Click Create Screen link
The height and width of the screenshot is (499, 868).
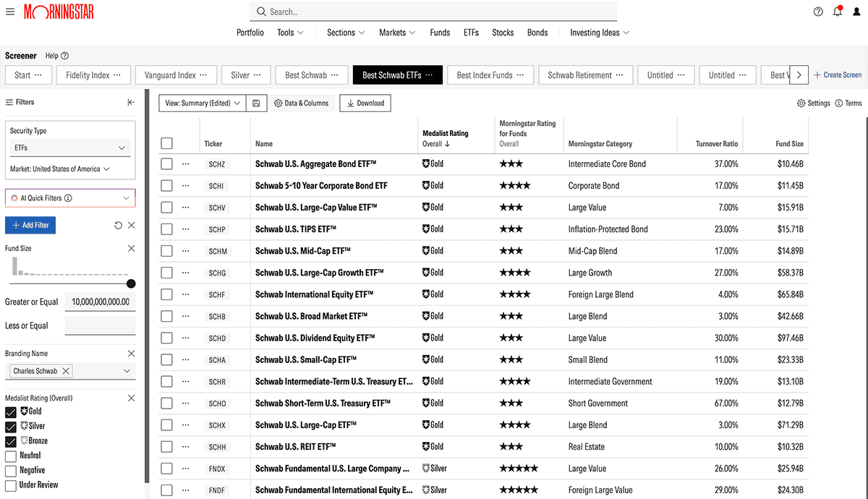[838, 75]
